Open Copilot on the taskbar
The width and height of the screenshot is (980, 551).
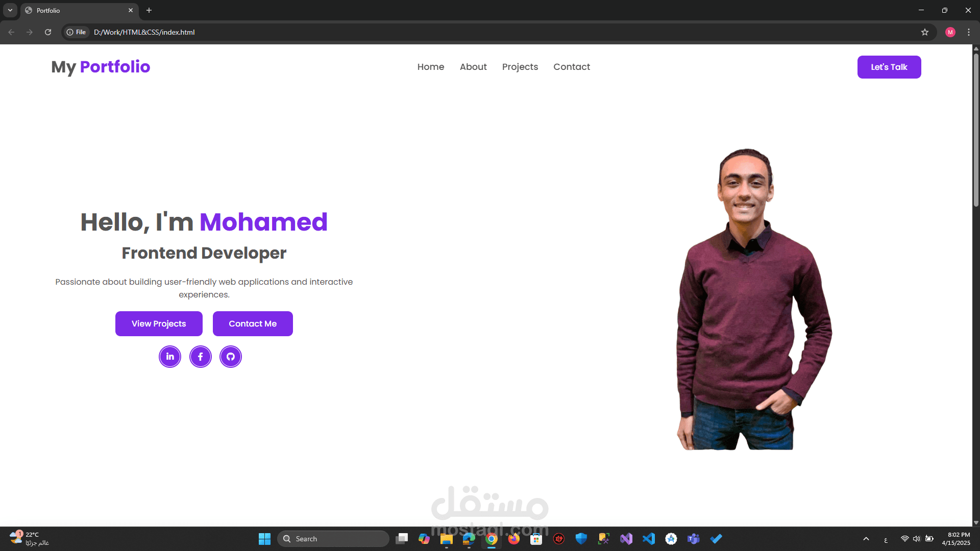tap(424, 539)
